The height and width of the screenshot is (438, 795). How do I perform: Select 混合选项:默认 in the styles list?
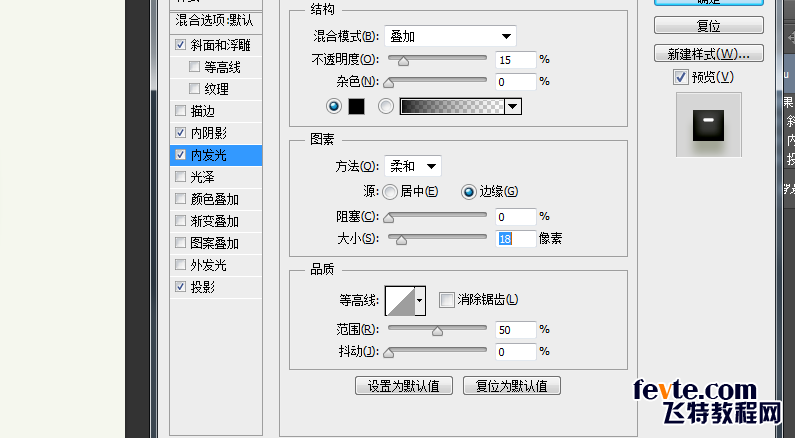[x=216, y=20]
